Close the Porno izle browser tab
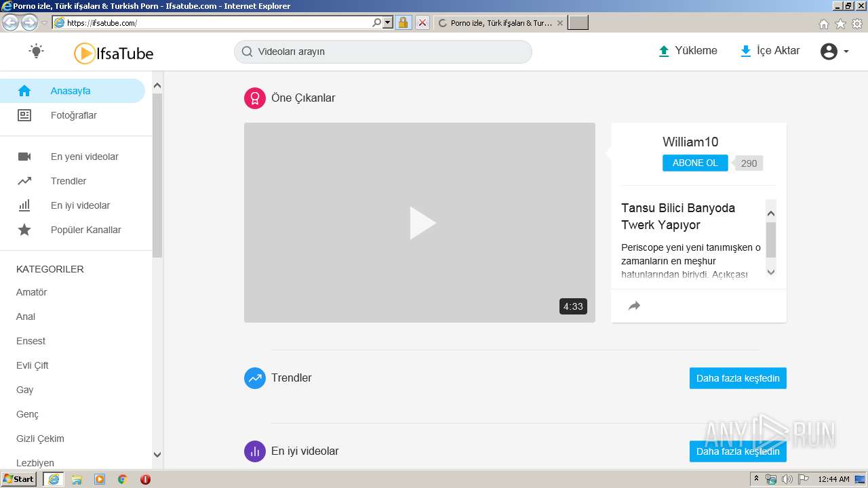This screenshot has width=868, height=488. 560,23
